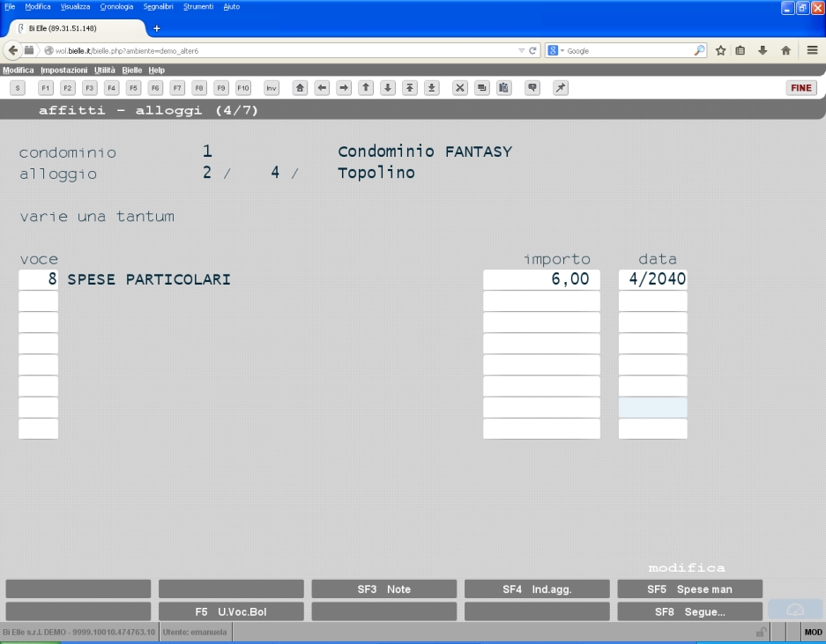The width and height of the screenshot is (826, 644).
Task: Click the importo field showing 6,00
Action: tap(541, 279)
